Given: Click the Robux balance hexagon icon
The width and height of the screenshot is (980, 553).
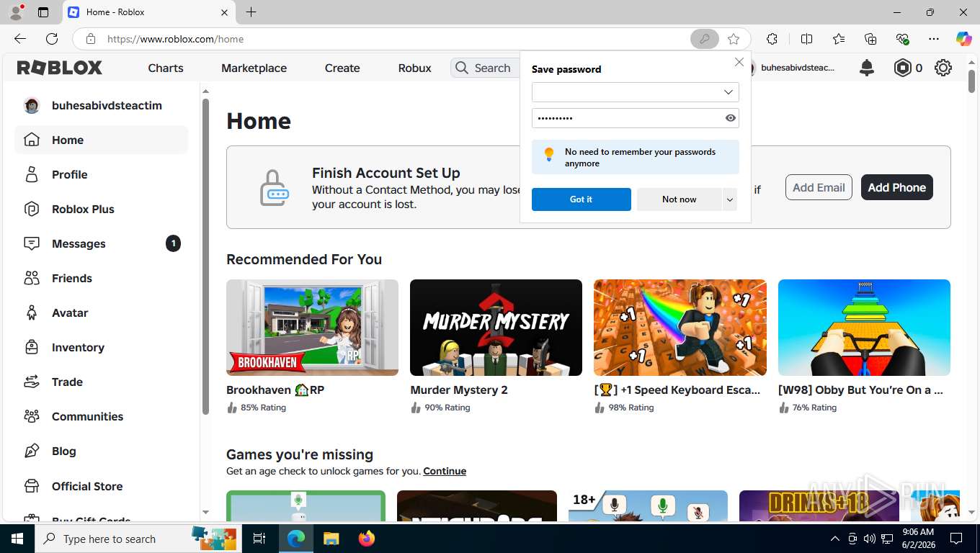Looking at the screenshot, I should click(903, 68).
